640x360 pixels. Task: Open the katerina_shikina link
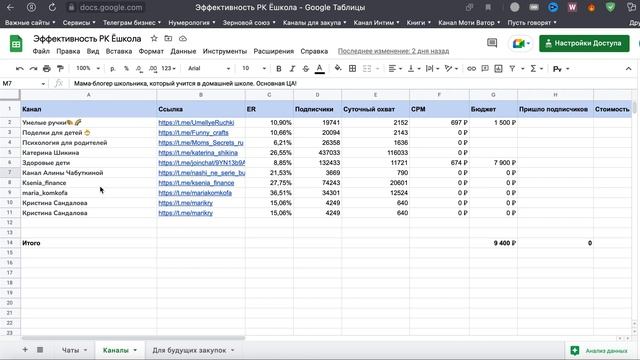point(198,153)
